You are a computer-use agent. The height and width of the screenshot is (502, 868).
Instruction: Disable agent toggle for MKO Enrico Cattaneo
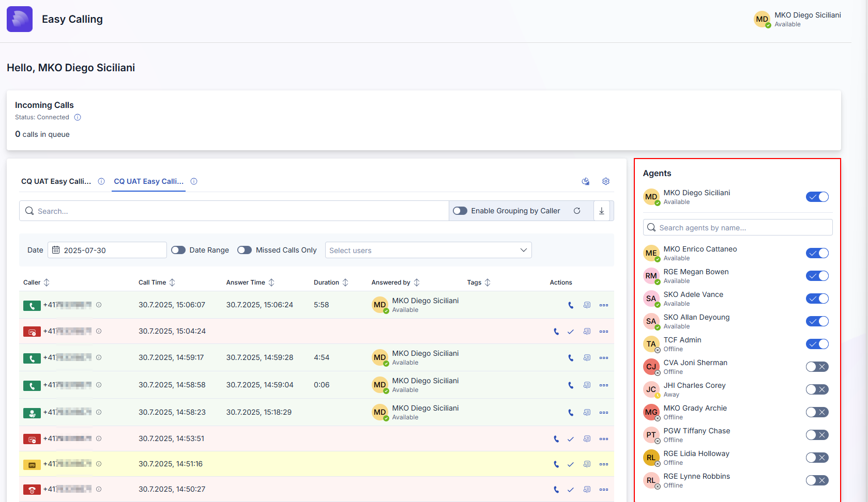point(817,253)
